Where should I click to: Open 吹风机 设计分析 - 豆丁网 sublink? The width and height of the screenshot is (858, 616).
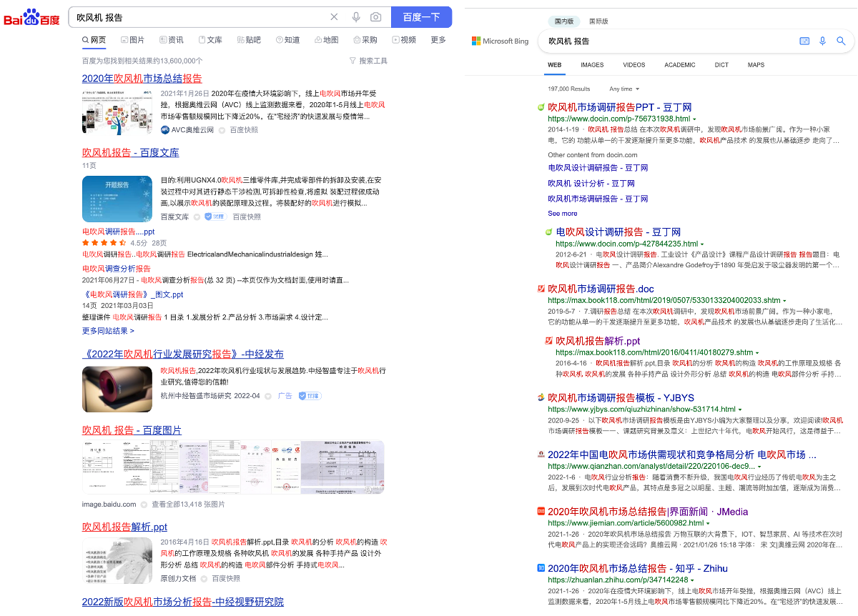pyautogui.click(x=591, y=184)
